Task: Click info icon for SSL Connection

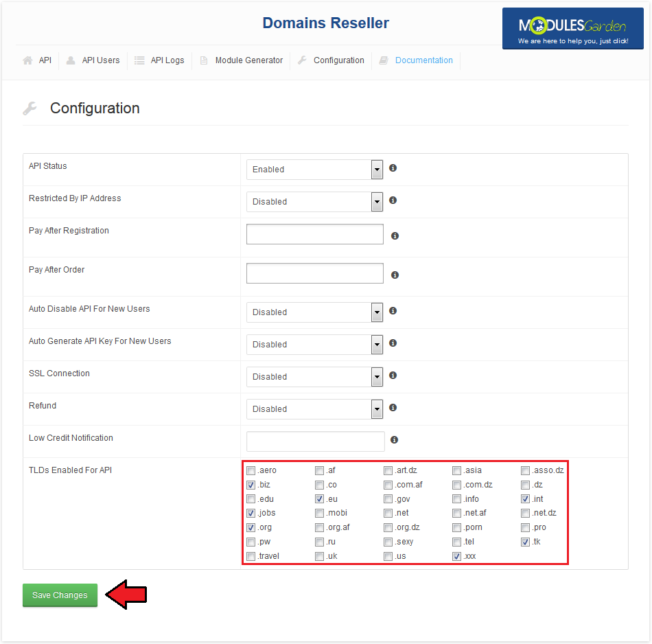Action: [393, 376]
